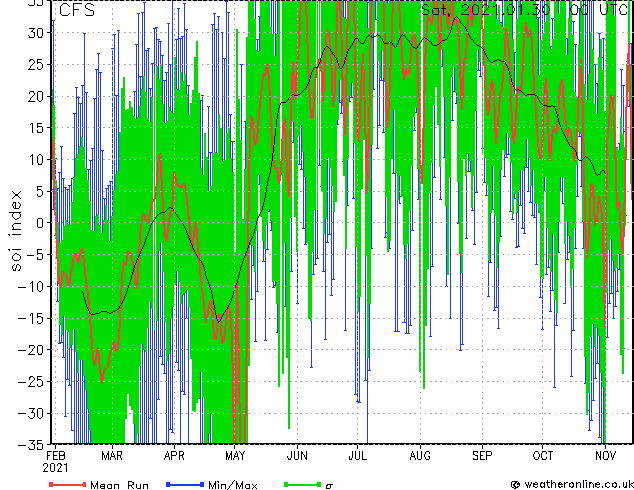The width and height of the screenshot is (634, 490).
Task: Click the red Mean Run legend line
Action: pos(68,484)
